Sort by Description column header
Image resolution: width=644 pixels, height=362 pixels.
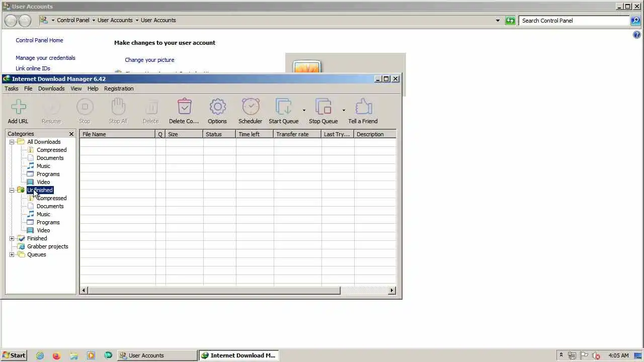(x=375, y=134)
